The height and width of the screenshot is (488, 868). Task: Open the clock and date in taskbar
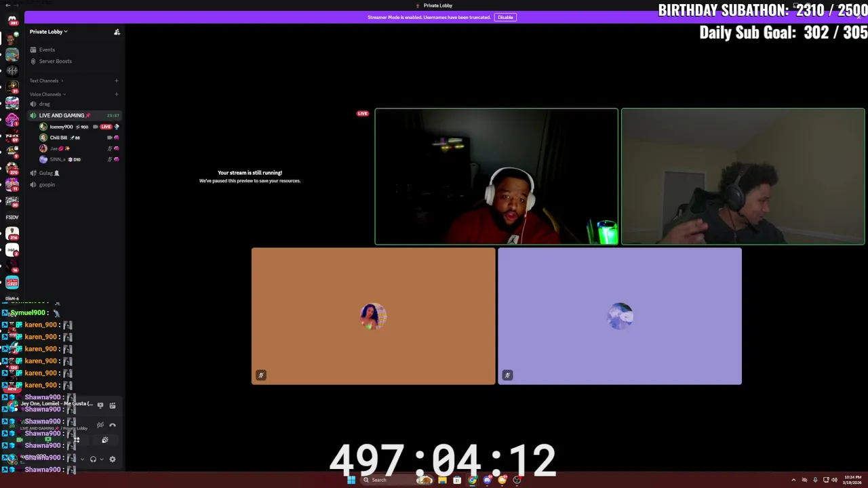pyautogui.click(x=853, y=480)
